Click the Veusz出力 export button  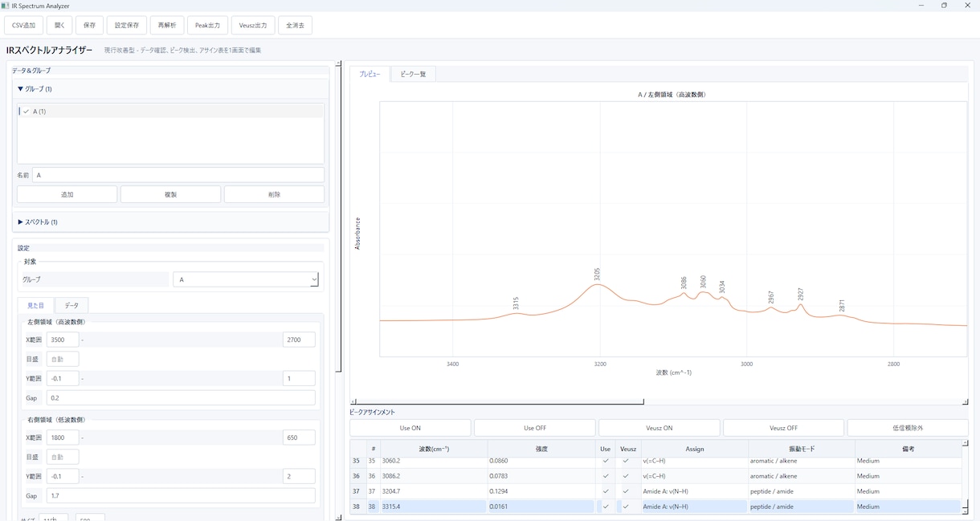pos(253,26)
